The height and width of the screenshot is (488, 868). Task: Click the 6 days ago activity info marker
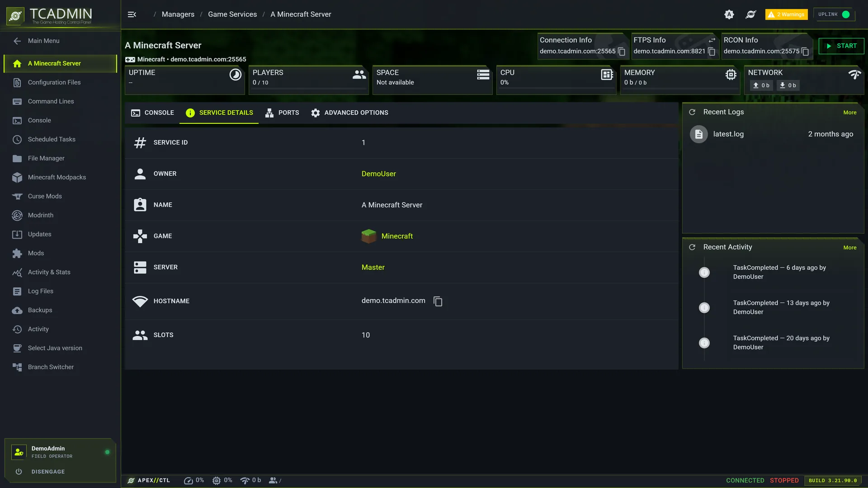(704, 272)
